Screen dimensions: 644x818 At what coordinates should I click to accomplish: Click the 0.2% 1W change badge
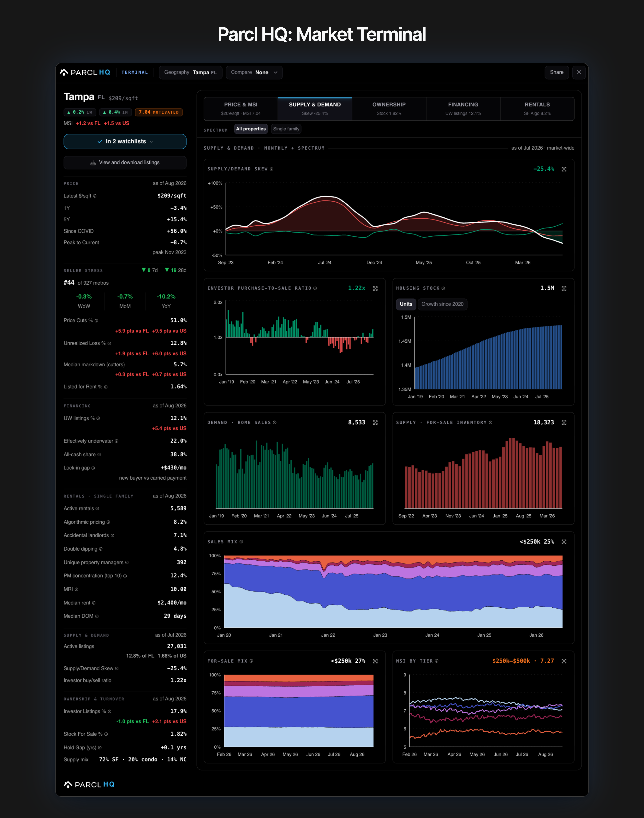pyautogui.click(x=80, y=112)
